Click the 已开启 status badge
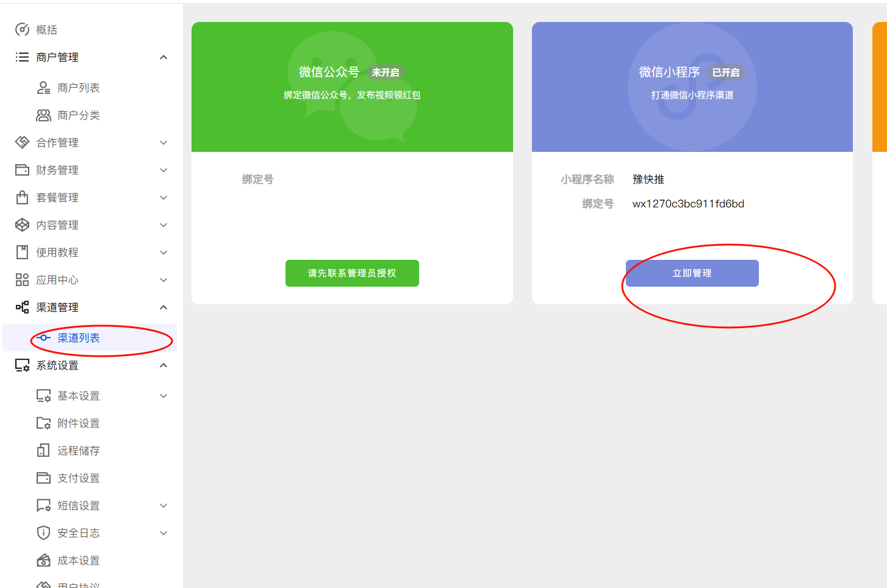887x588 pixels. tap(726, 72)
